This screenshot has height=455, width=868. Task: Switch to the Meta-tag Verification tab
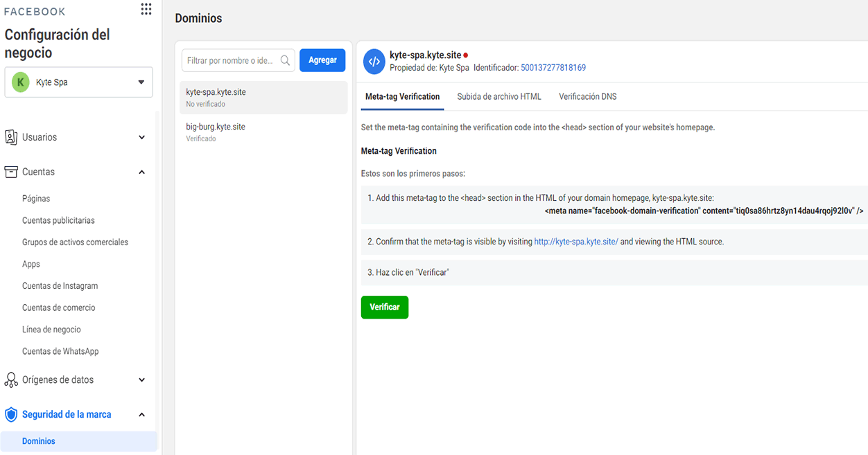click(x=402, y=96)
